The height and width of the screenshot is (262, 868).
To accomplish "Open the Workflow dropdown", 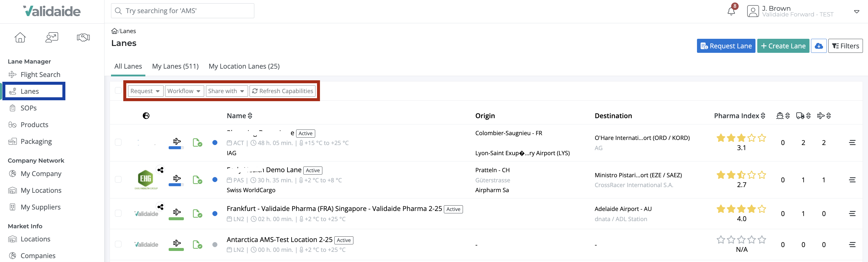I will 184,91.
